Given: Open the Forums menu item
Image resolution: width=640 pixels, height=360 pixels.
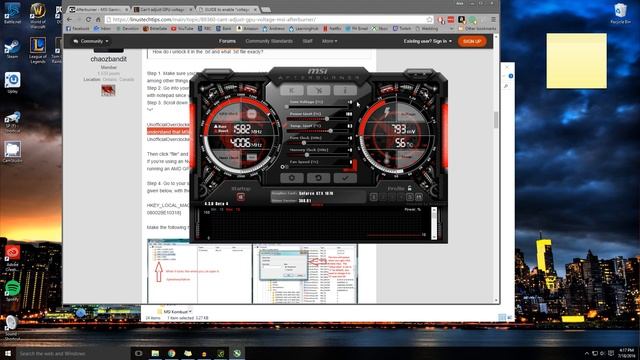Looking at the screenshot, I should coord(227,41).
